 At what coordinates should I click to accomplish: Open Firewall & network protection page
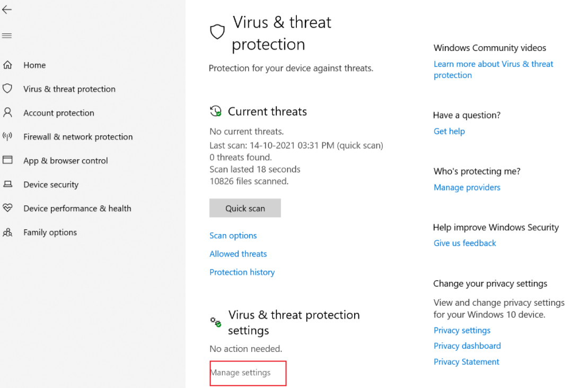[x=78, y=137]
